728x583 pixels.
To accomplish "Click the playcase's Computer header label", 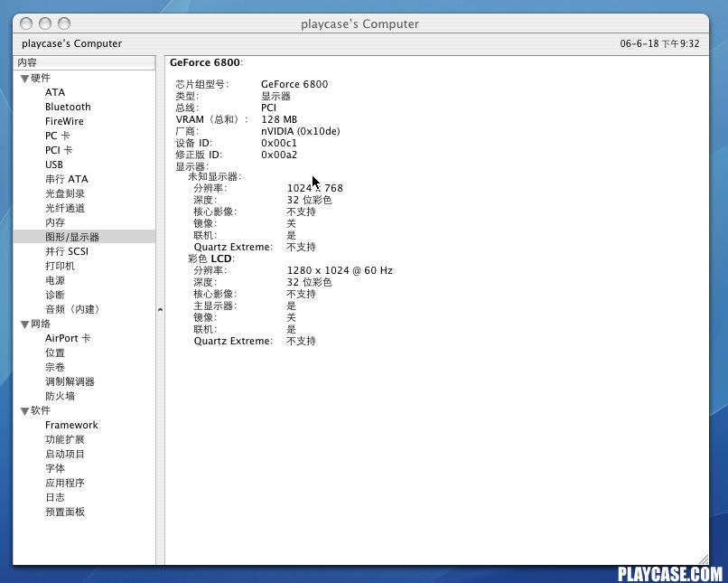I will (71, 43).
